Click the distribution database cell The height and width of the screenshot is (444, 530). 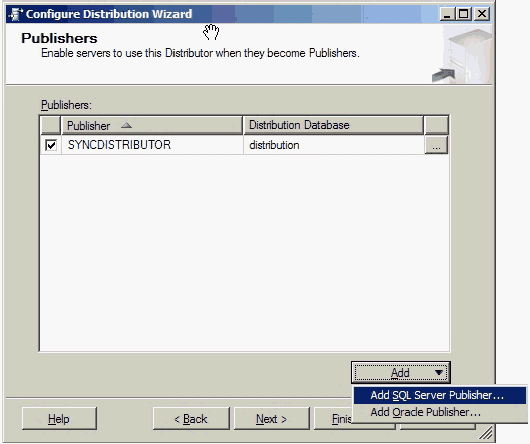coord(333,145)
